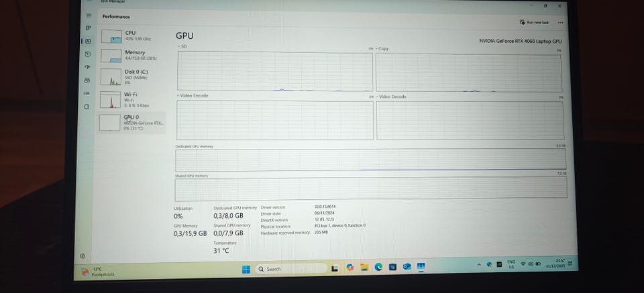Open Microsoft Store from the taskbar

392,266
